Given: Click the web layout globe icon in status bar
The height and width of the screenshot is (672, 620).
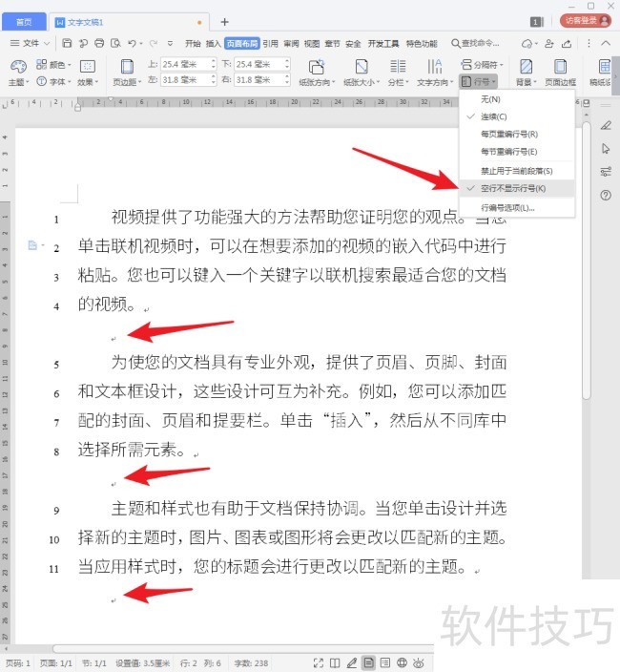Looking at the screenshot, I should 402,662.
